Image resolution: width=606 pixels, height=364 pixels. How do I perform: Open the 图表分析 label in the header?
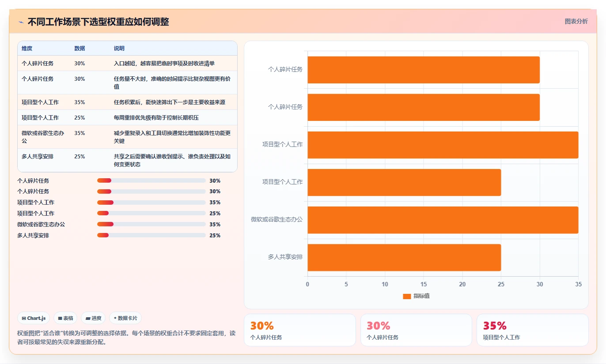576,21
